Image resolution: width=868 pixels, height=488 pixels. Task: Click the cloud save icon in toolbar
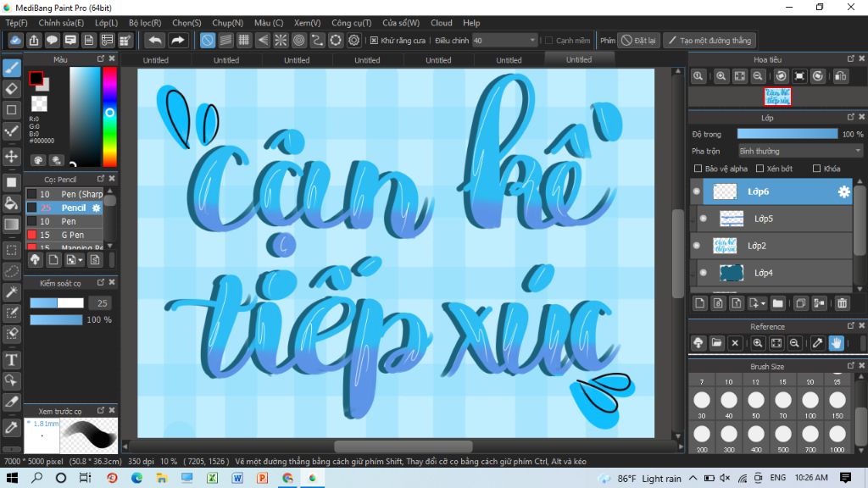pyautogui.click(x=15, y=41)
